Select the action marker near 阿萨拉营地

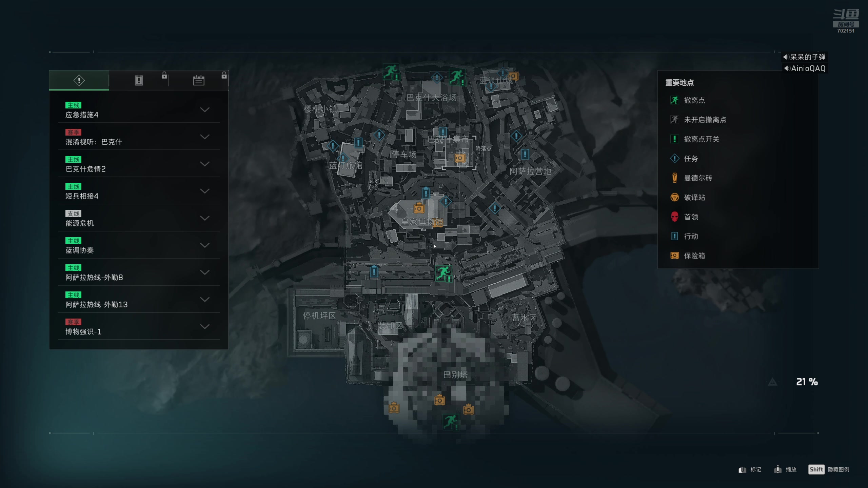(525, 154)
